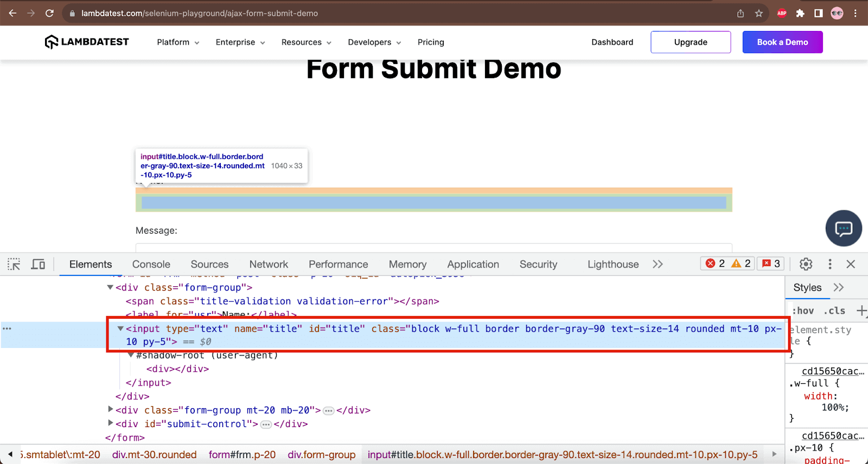Click ellipsis in form-group mt-20 node

(x=329, y=411)
